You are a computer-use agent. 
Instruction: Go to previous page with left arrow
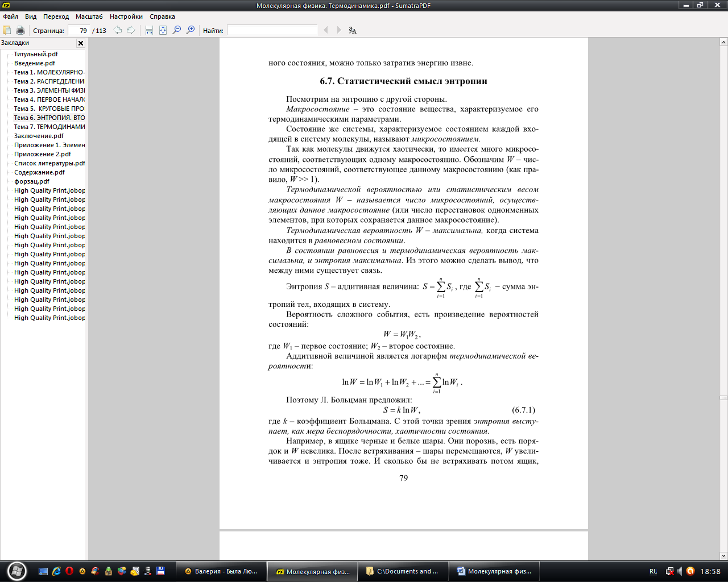pyautogui.click(x=118, y=30)
